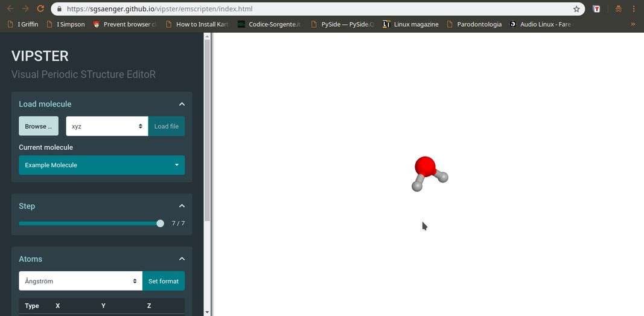
Task: Open the xyz file format dropdown
Action: click(x=107, y=126)
